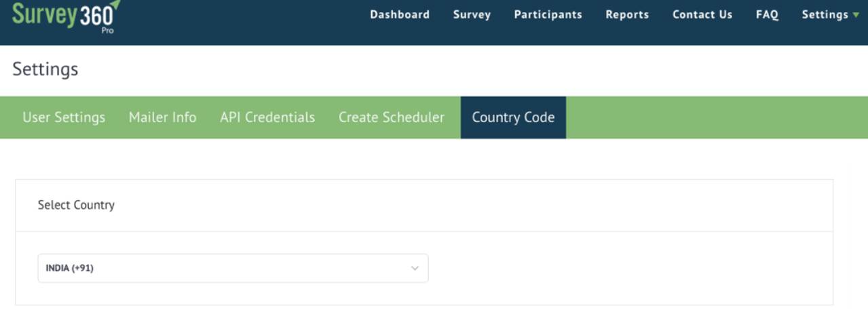Open the Settings menu in the navbar
This screenshot has height=319, width=868.
tap(825, 14)
